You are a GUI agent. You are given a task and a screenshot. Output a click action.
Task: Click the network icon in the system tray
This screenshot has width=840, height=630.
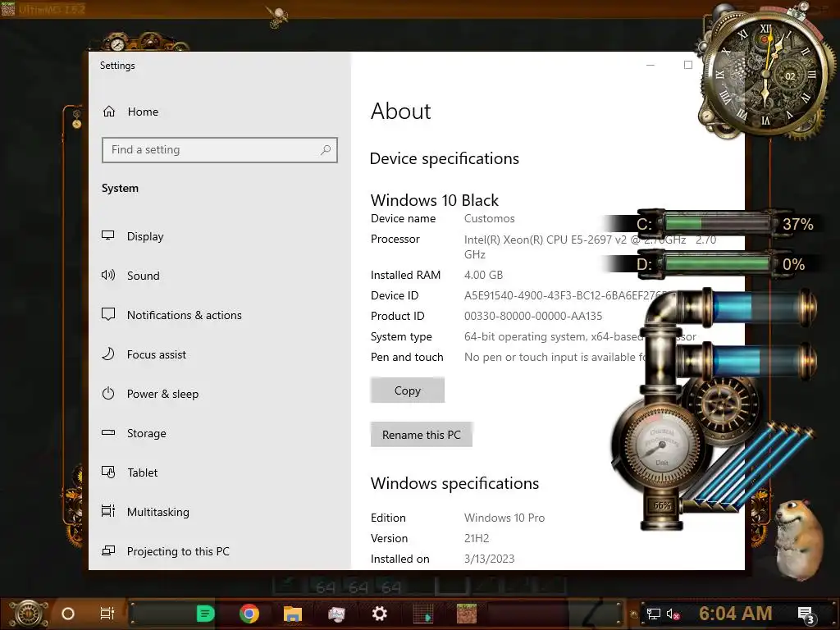tap(653, 614)
